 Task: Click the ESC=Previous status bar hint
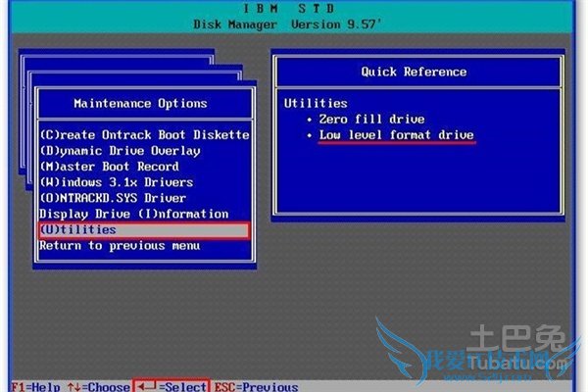[257, 386]
